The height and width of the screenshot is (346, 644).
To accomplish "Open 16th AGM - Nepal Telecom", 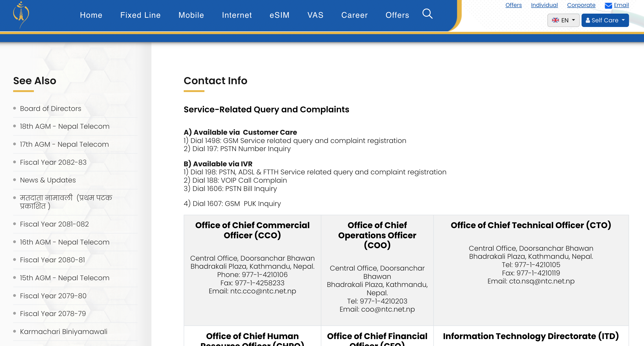I will 65,242.
